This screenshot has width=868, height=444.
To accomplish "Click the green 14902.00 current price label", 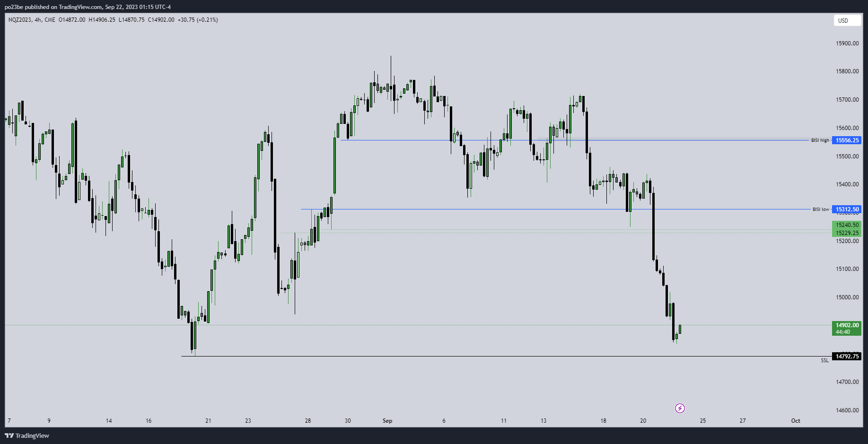I will click(847, 325).
